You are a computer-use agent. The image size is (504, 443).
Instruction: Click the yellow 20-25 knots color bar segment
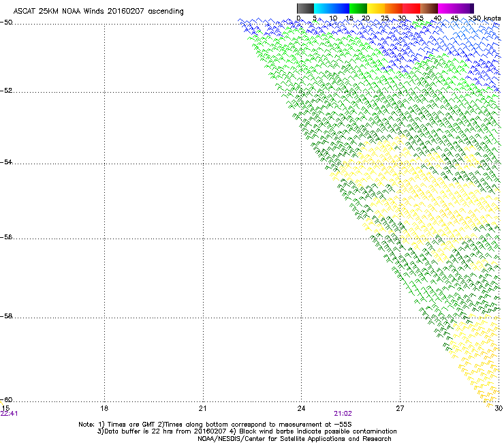(x=376, y=8)
